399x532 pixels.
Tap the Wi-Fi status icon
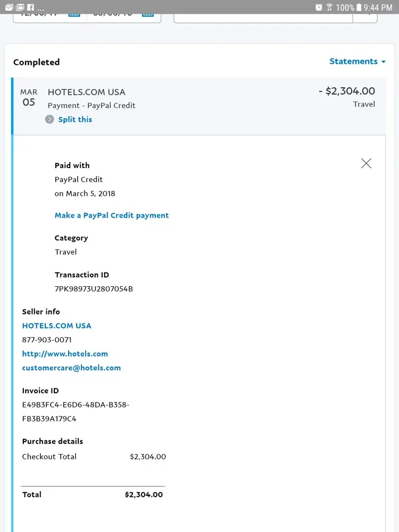(x=329, y=7)
